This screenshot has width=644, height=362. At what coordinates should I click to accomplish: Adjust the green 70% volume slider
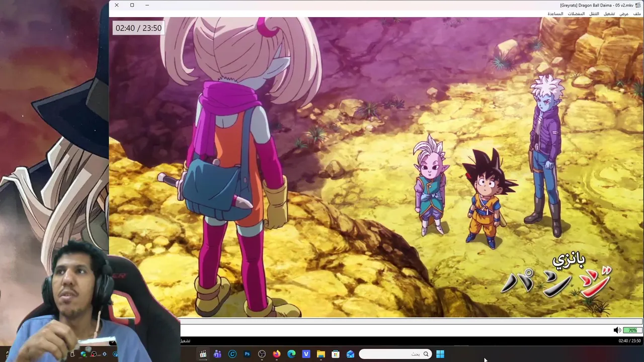(x=632, y=330)
